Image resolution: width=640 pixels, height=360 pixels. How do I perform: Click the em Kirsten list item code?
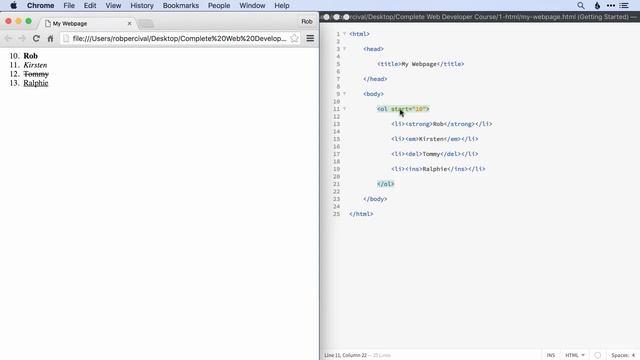coord(435,139)
